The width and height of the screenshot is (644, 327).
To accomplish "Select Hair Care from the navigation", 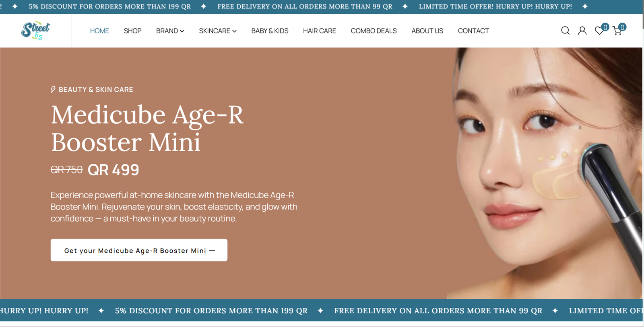I will coord(319,31).
